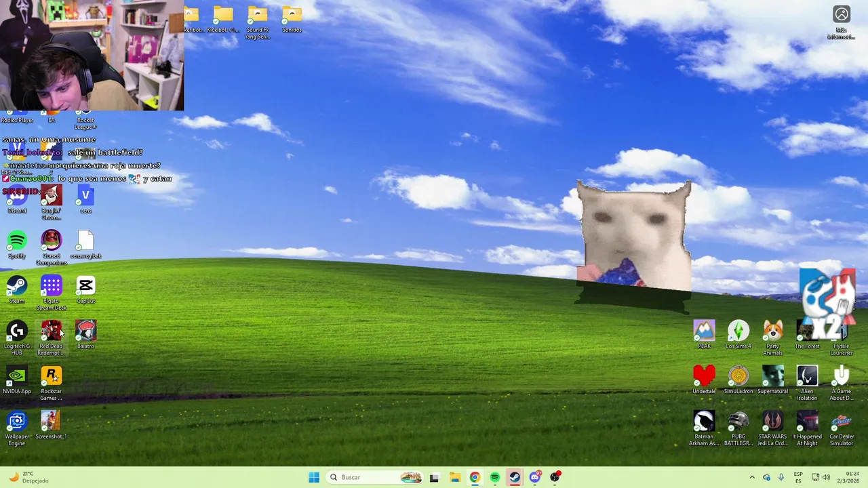Screen dimensions: 868x488
Task: Open Logitech G HUB shortcut
Action: [x=17, y=338]
